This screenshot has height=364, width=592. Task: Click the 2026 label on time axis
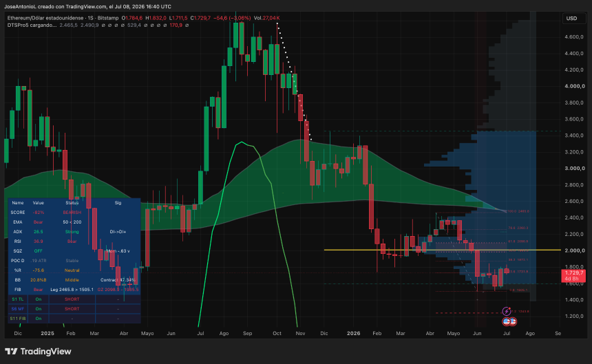click(x=353, y=334)
